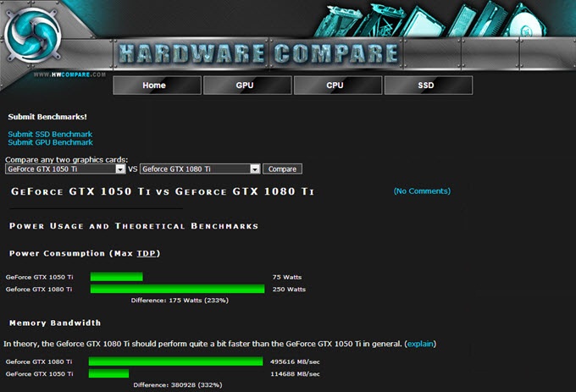Follow the Submit GPU Benchmark link
Image resolution: width=576 pixels, height=392 pixels.
click(x=50, y=142)
